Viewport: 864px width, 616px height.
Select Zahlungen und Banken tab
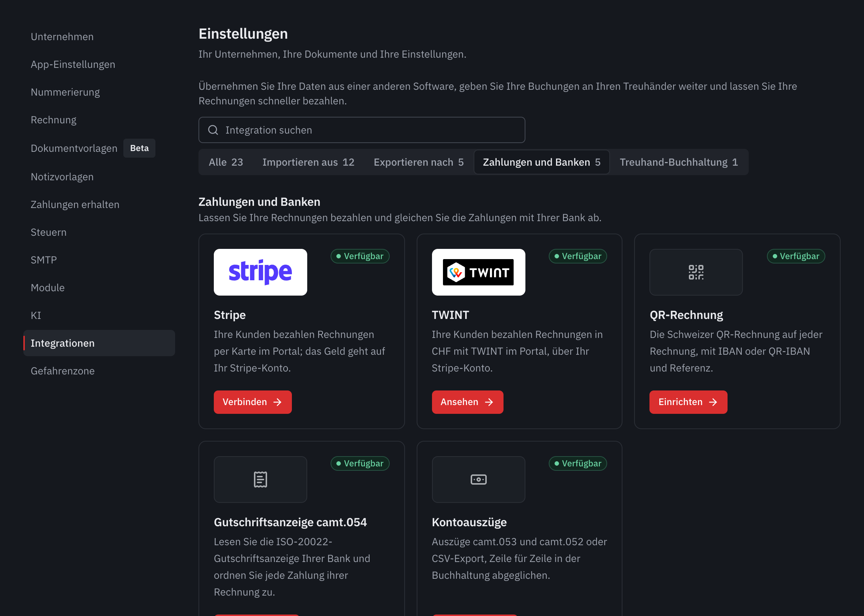click(541, 162)
